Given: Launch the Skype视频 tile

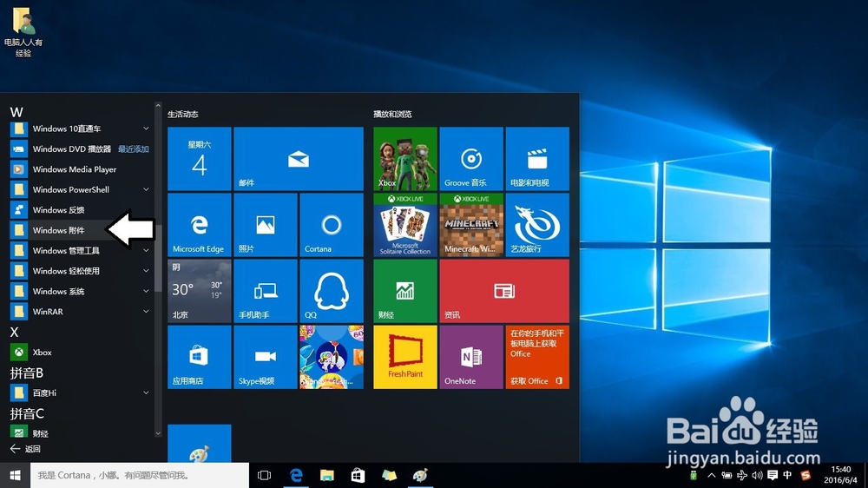Looking at the screenshot, I should pos(265,357).
